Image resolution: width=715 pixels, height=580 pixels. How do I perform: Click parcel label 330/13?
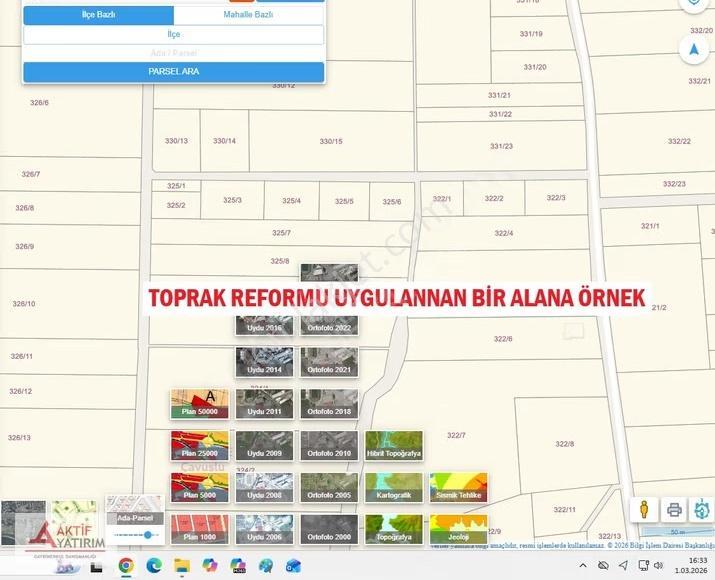point(176,141)
